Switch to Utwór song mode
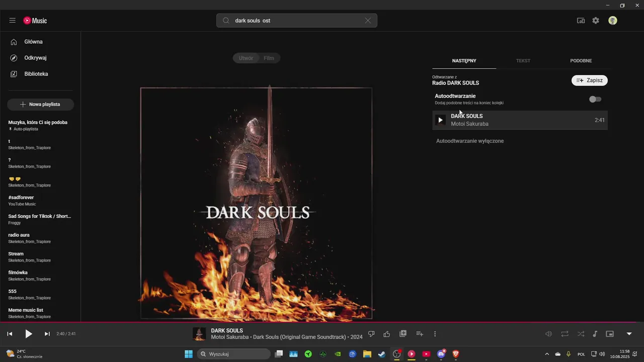This screenshot has width=644, height=362. 246,58
